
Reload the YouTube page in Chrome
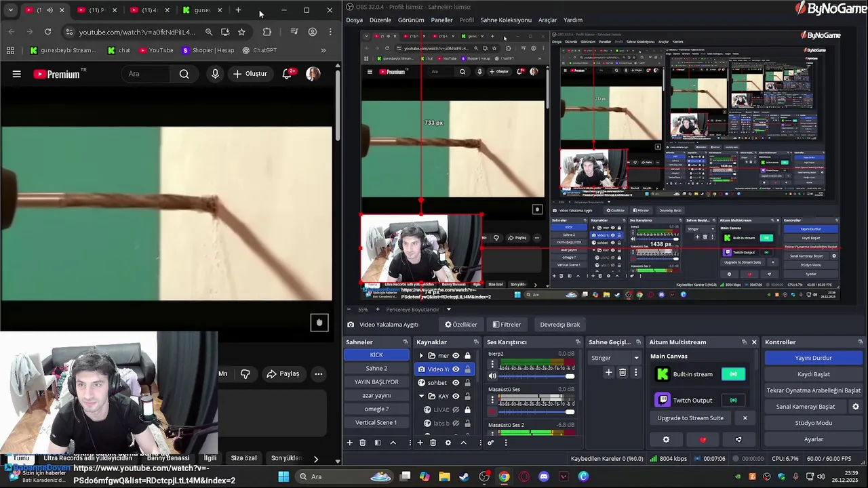(47, 32)
